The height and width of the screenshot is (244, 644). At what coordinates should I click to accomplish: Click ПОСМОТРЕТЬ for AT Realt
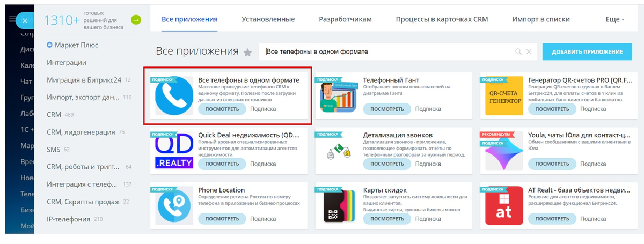click(552, 219)
